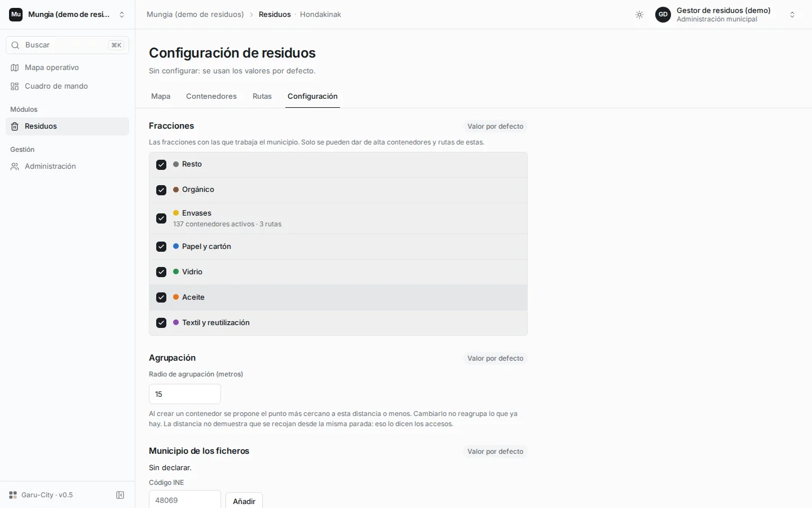Open Cuadro de mando in sidebar
This screenshot has height=508, width=812.
[x=67, y=86]
